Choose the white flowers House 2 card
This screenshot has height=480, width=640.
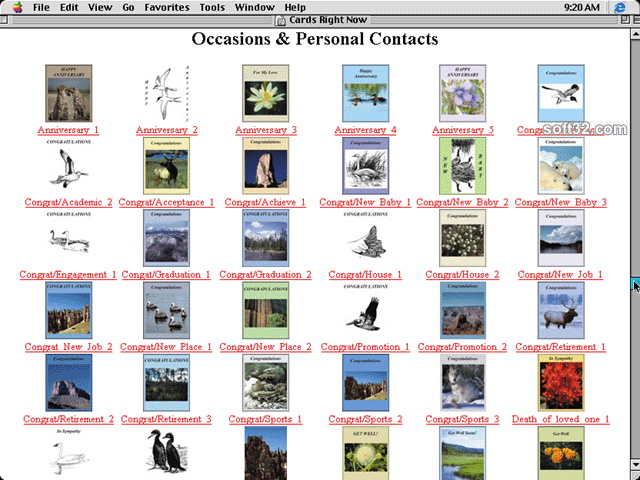462,238
